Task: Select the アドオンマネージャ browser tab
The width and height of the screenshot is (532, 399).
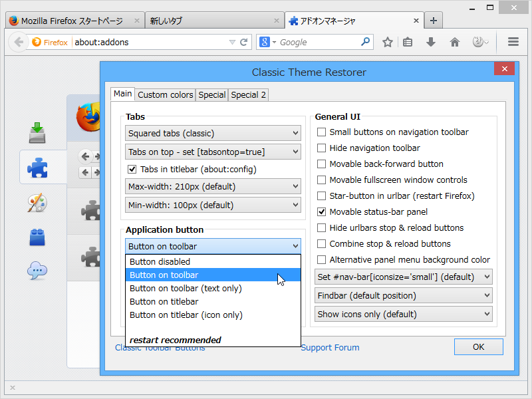Action: click(x=354, y=21)
